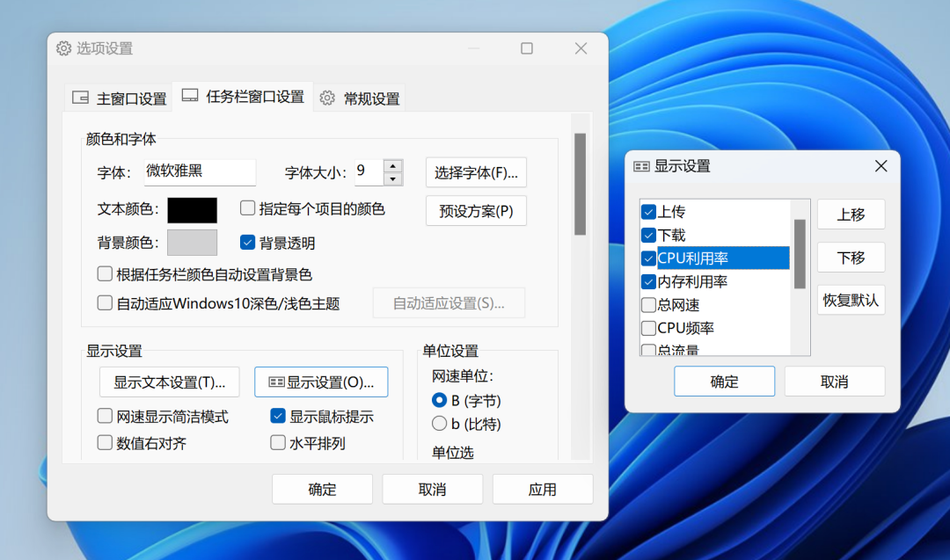The height and width of the screenshot is (560, 950).
Task: Switch to the 主窗口设置 tab
Action: pos(119,98)
